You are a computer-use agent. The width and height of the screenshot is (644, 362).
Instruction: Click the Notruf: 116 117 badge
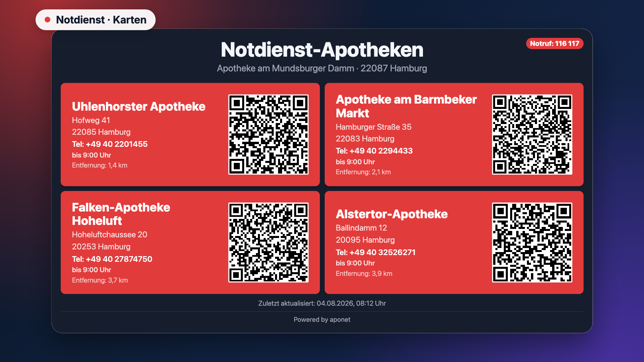(x=554, y=44)
